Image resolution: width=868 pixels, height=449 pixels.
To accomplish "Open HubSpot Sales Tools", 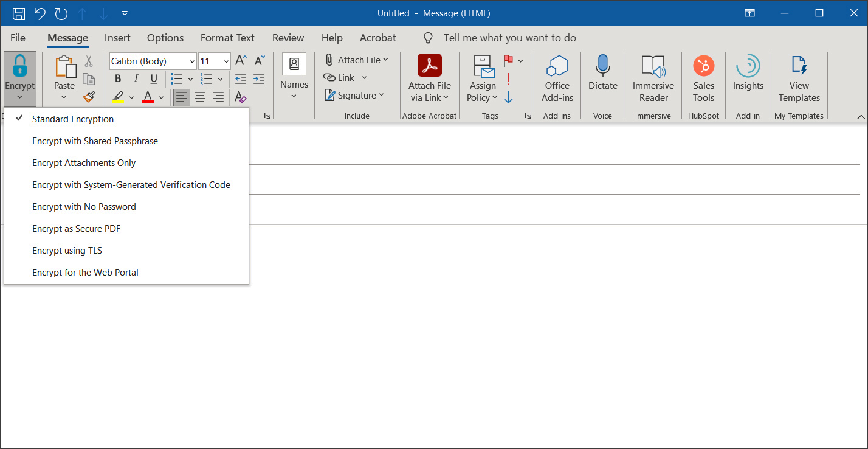I will (x=704, y=78).
